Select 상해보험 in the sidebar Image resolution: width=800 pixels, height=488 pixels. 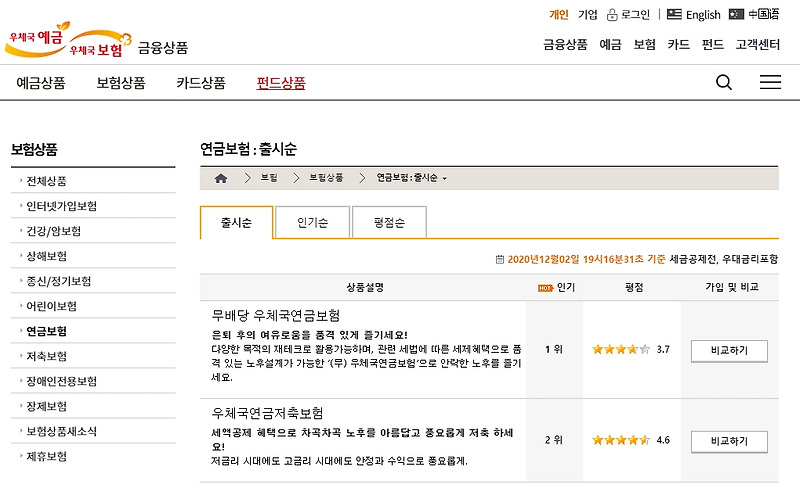pos(46,256)
